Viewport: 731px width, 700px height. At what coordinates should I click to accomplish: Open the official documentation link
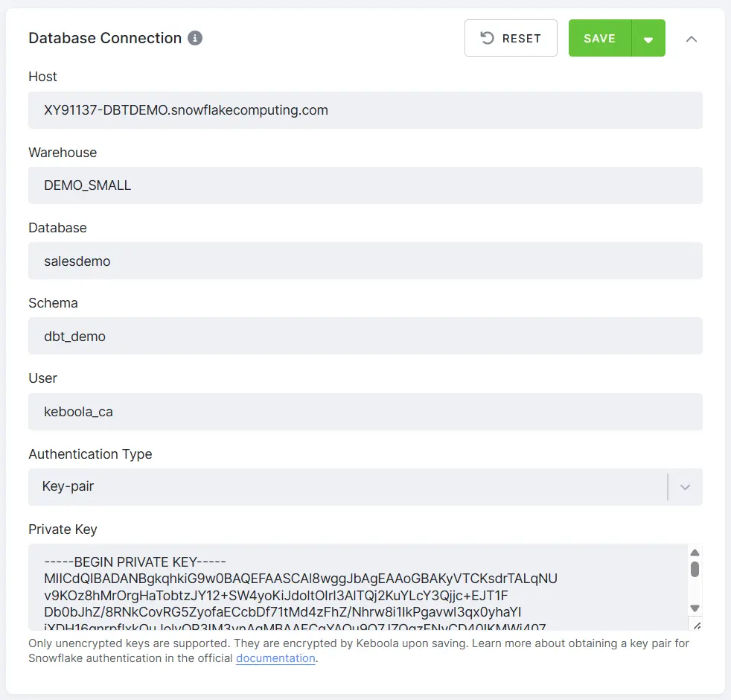(x=275, y=658)
